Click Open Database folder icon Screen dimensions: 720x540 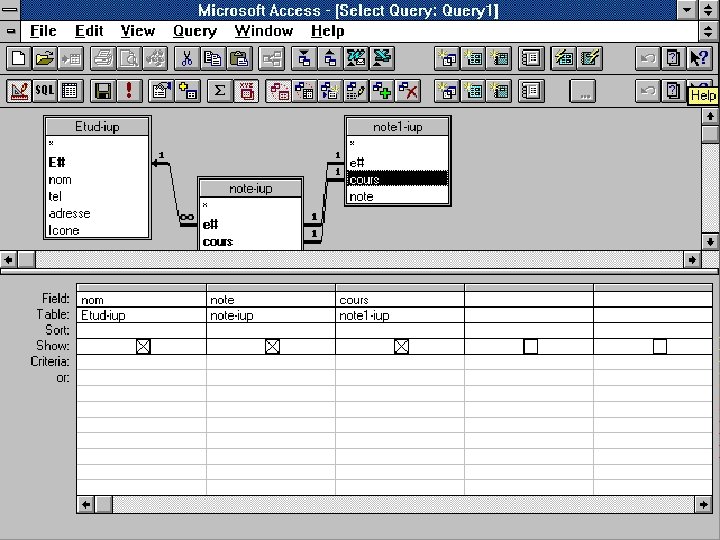[x=45, y=58]
